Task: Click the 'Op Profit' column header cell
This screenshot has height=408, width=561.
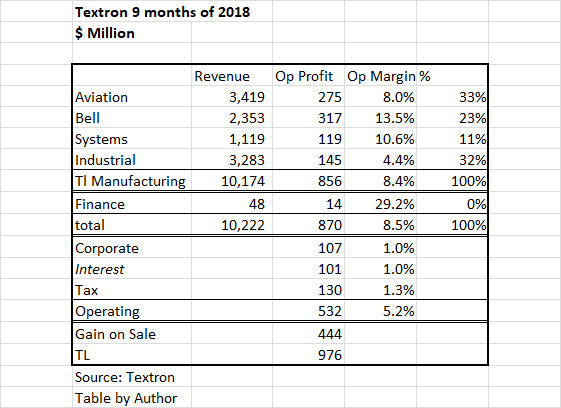Action: click(308, 76)
